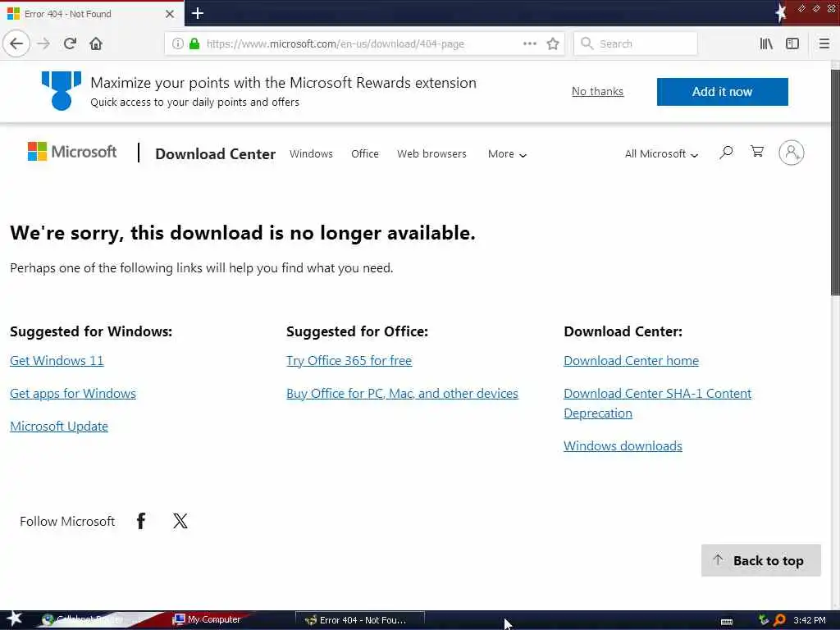
Task: Open Try Office 365 for free link
Action: (x=349, y=361)
